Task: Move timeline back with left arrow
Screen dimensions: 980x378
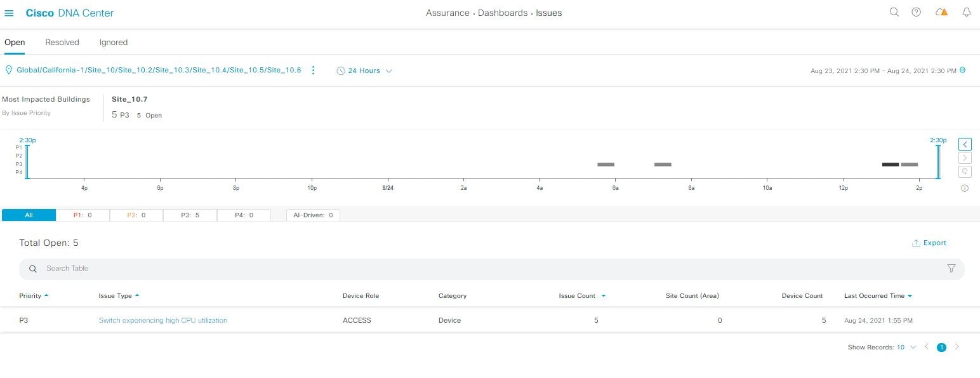Action: click(965, 144)
